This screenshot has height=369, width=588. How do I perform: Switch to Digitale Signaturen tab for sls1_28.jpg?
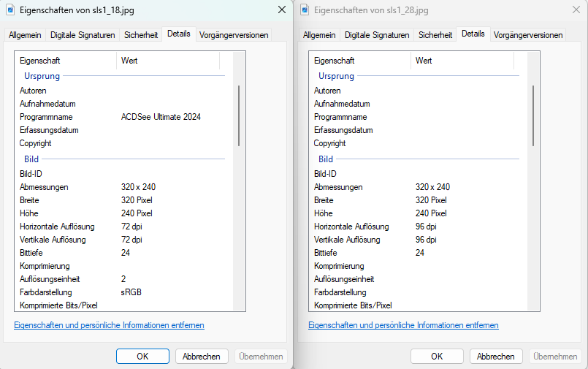(378, 34)
